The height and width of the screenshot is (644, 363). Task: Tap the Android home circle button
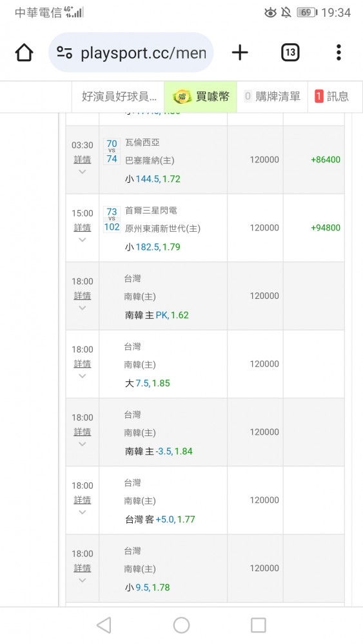(181, 625)
